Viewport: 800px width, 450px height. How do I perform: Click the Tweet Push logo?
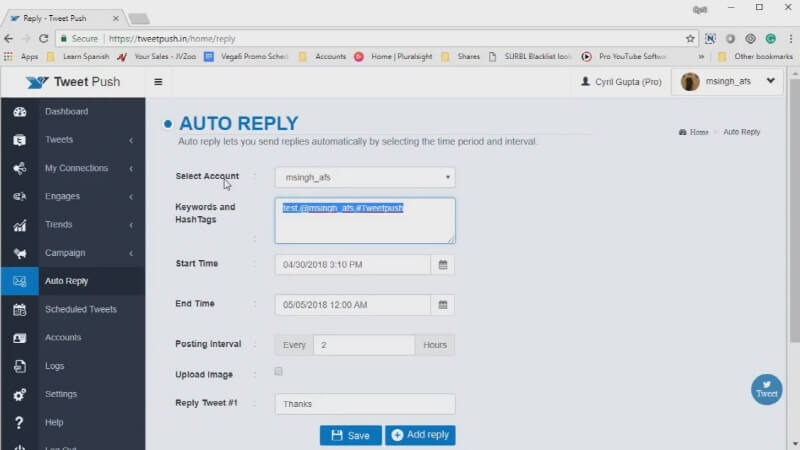tap(73, 82)
